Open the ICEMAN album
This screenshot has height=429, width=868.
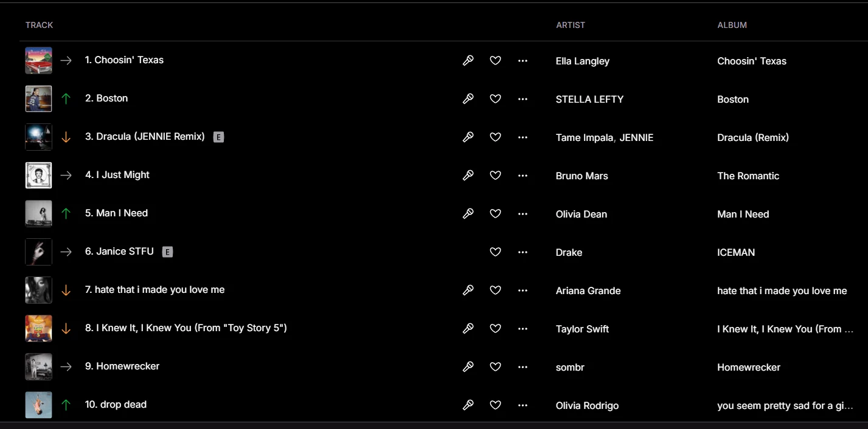point(736,252)
